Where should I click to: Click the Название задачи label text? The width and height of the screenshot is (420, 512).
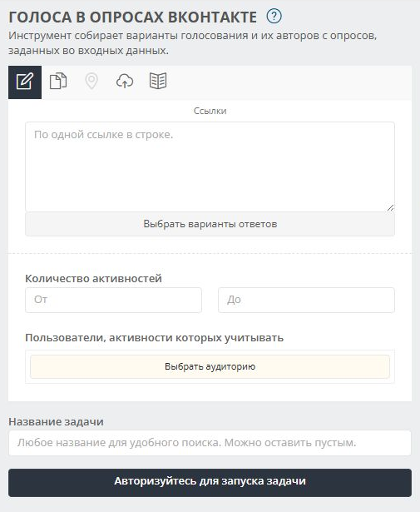[x=56, y=421]
